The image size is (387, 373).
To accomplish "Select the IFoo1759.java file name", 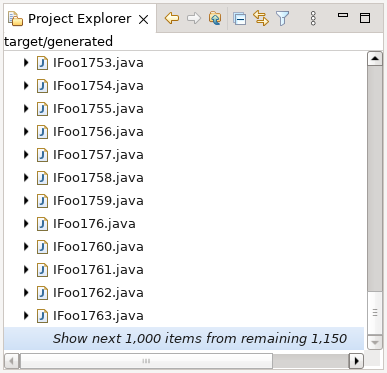I will coord(98,201).
